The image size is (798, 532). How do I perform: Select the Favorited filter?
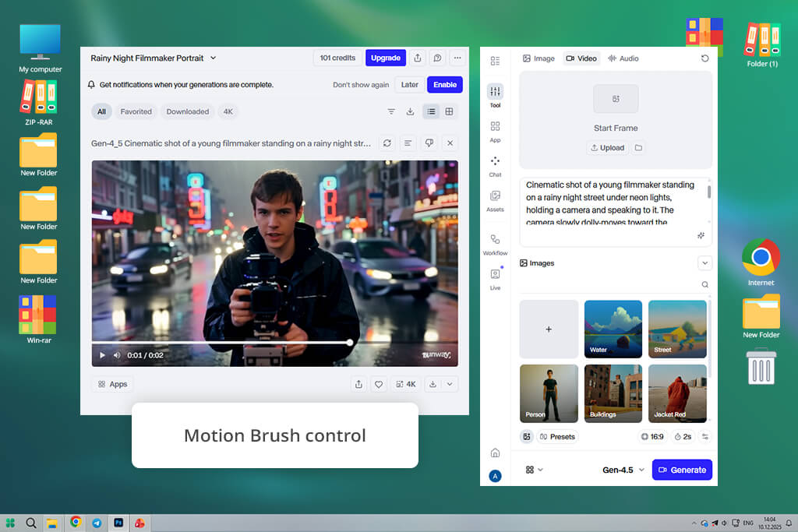(x=136, y=111)
